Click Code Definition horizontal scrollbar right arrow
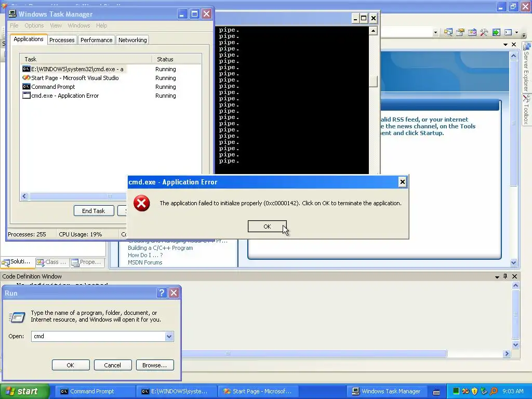This screenshot has width=532, height=399. pos(507,353)
